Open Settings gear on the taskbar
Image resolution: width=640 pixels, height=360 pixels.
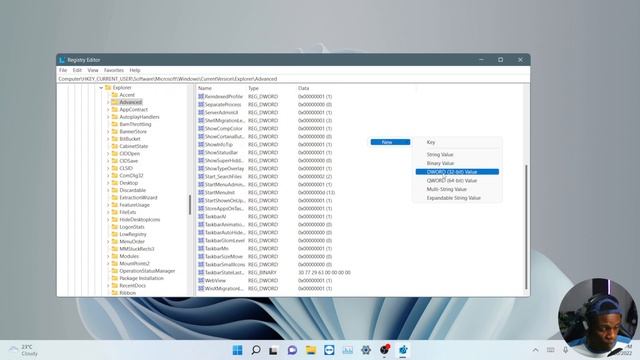coord(366,350)
